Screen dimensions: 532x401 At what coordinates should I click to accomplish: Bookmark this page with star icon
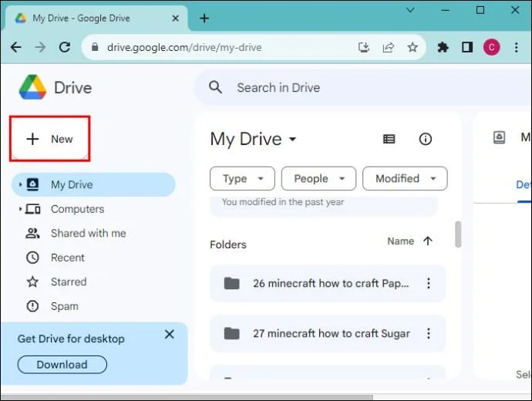click(x=412, y=47)
